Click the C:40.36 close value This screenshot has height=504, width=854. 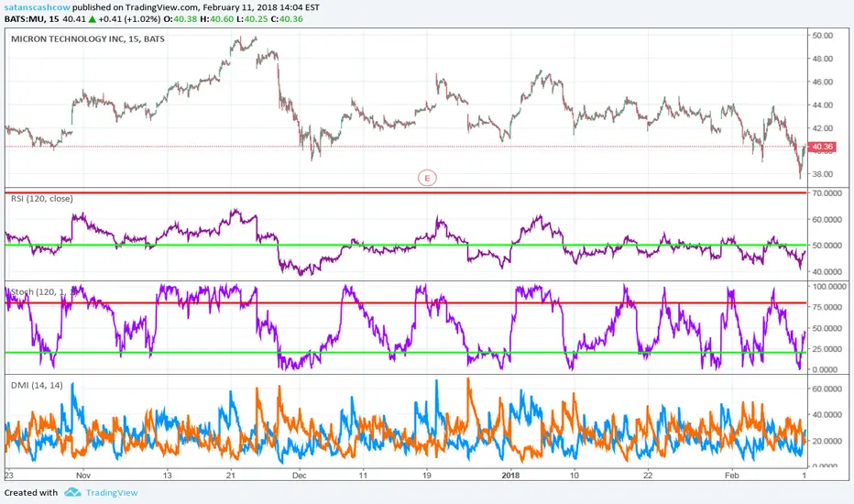pos(287,19)
